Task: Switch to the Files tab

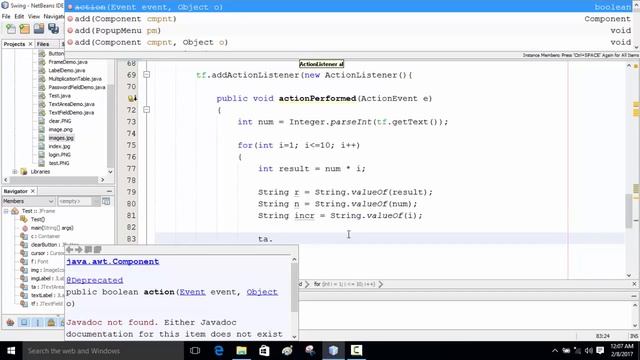Action: pyautogui.click(x=43, y=44)
